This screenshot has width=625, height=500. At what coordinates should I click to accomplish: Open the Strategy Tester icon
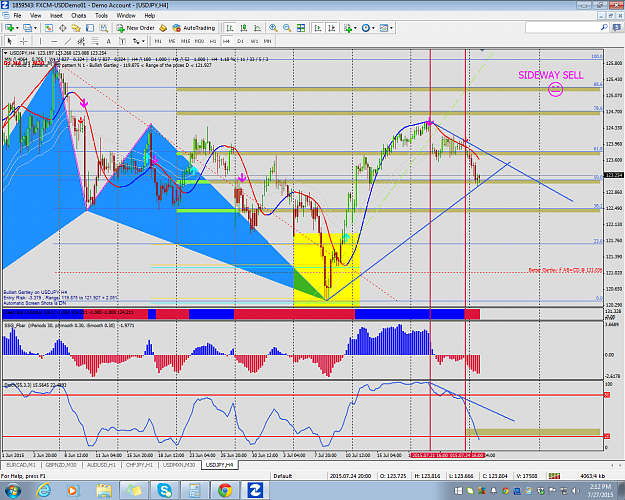104,28
